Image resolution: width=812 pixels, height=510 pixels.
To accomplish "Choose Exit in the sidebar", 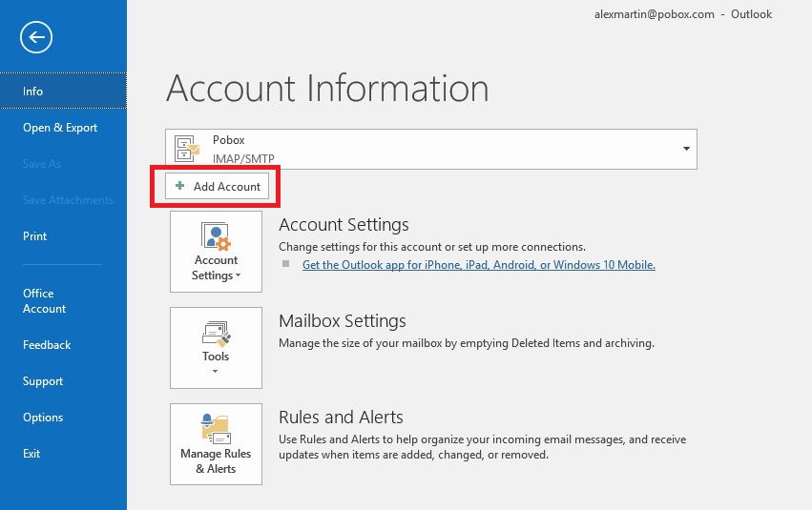I will [31, 454].
